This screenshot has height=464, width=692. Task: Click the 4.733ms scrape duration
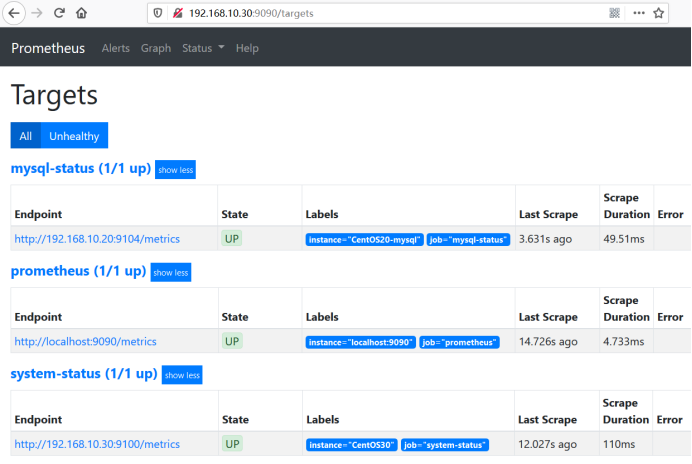(x=624, y=341)
